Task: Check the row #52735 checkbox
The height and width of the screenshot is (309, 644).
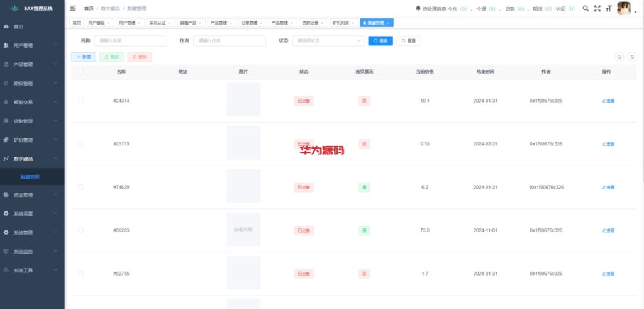Action: click(x=80, y=273)
